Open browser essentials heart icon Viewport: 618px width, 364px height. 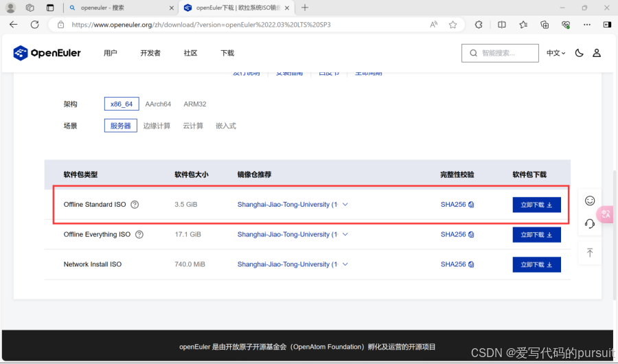566,25
